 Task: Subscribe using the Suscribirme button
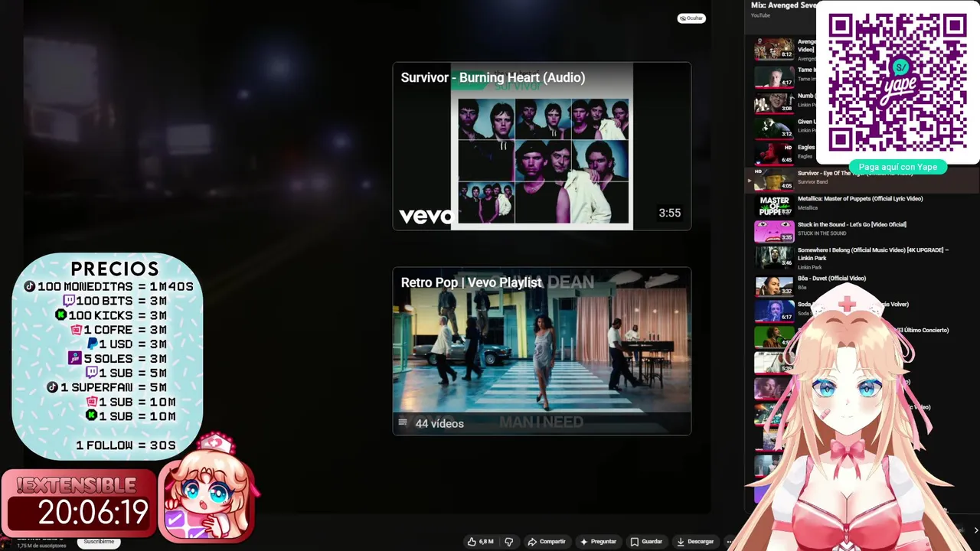pos(99,542)
